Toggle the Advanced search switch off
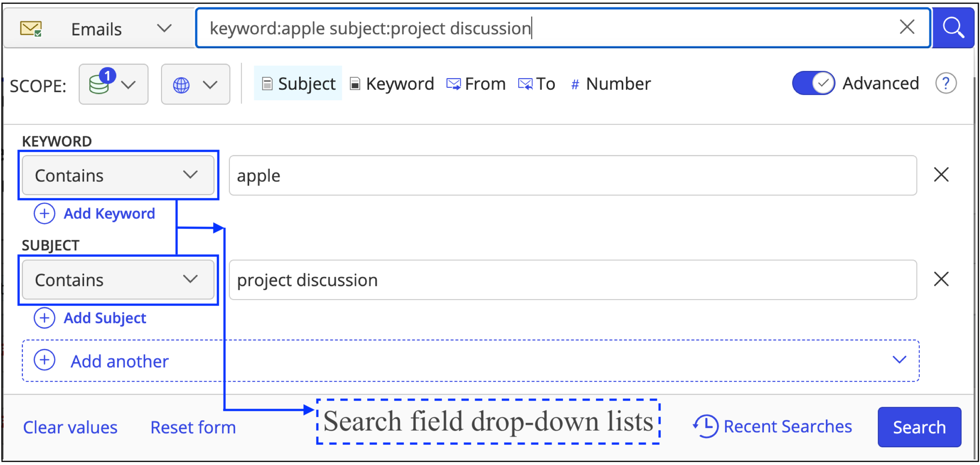Viewport: 980px width, 465px height. point(813,83)
